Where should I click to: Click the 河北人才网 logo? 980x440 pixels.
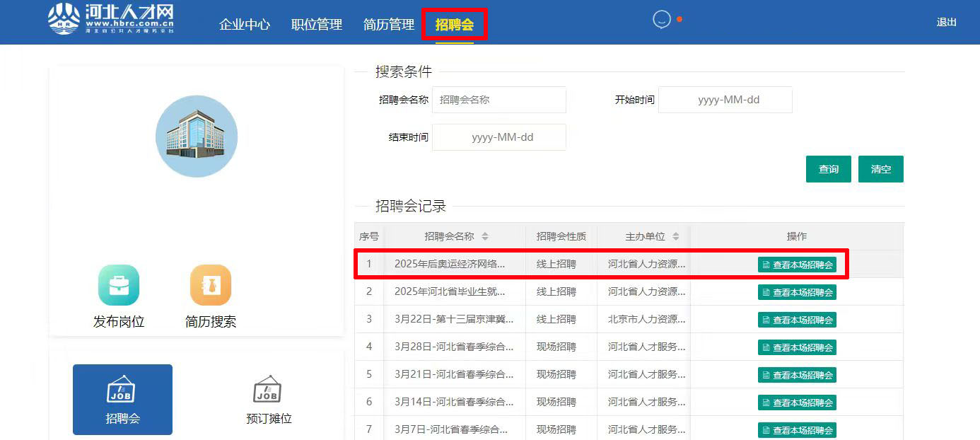point(110,19)
